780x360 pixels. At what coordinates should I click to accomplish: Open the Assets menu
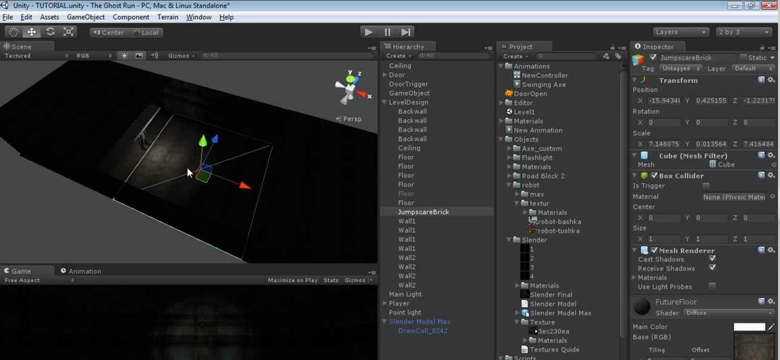click(49, 17)
